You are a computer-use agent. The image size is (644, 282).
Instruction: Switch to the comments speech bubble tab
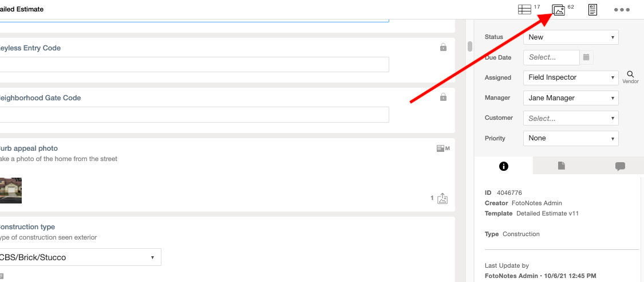tap(620, 166)
